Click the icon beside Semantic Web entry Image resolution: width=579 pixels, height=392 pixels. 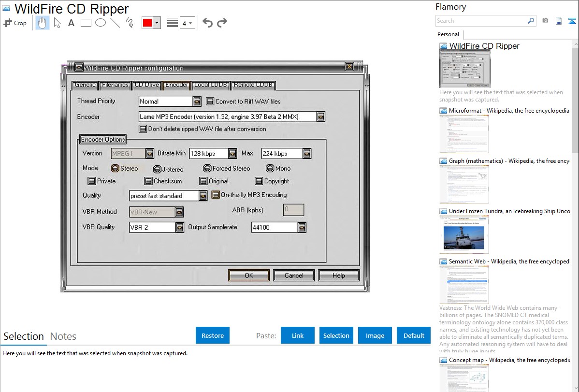443,261
